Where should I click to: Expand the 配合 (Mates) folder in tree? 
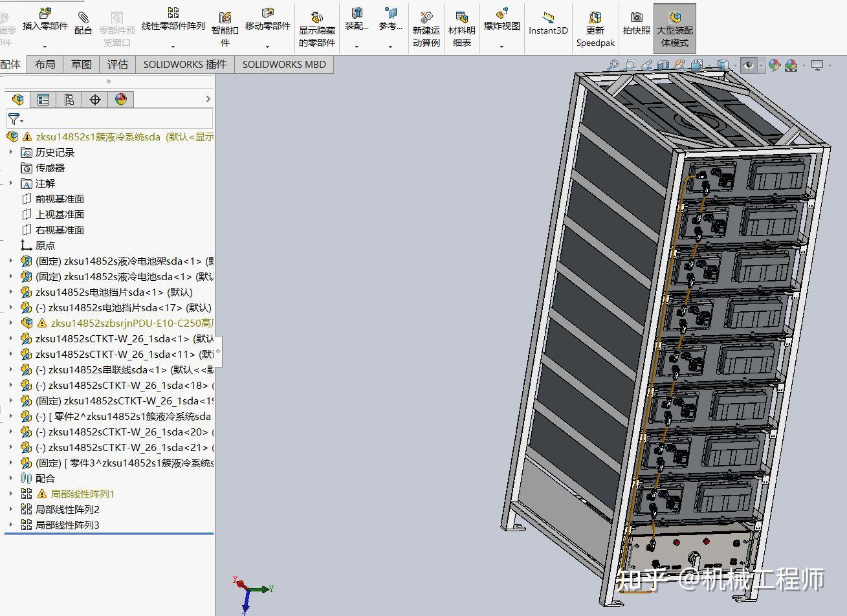coord(11,478)
